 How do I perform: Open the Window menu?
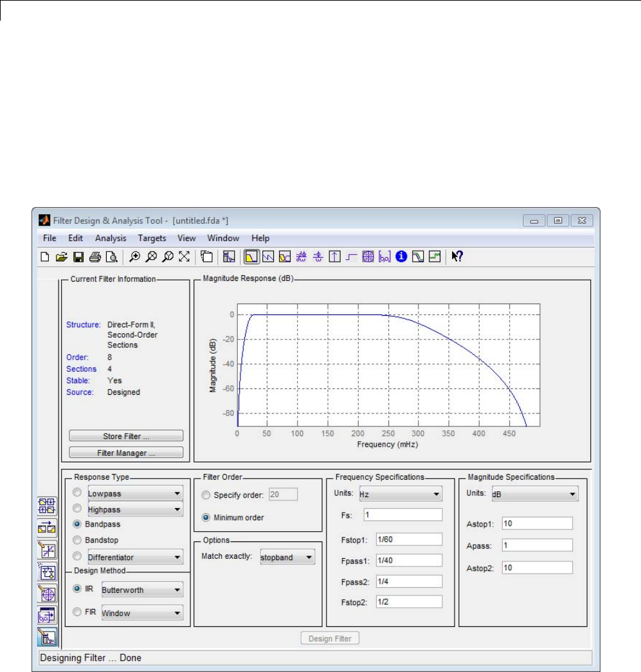pos(223,238)
